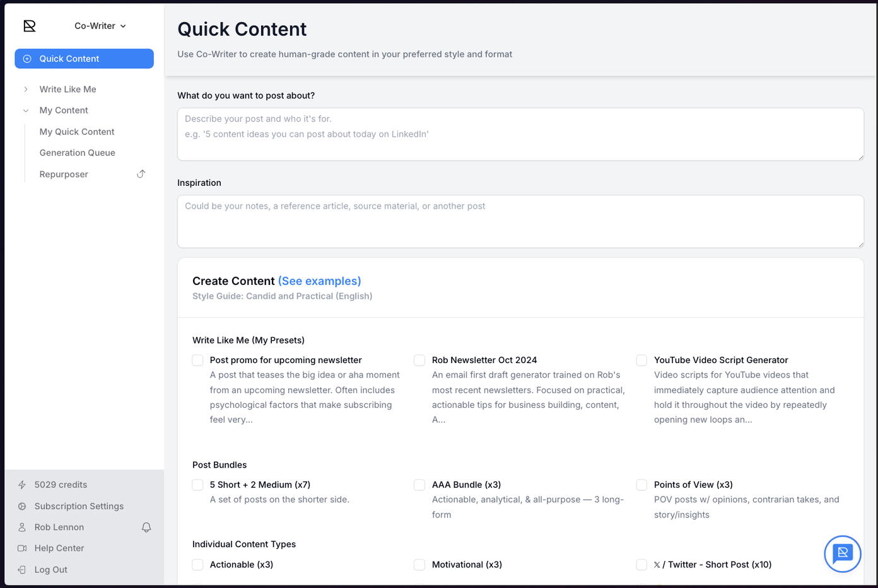Image resolution: width=878 pixels, height=588 pixels.
Task: Click the Subscription Settings gear icon
Action: tap(22, 507)
